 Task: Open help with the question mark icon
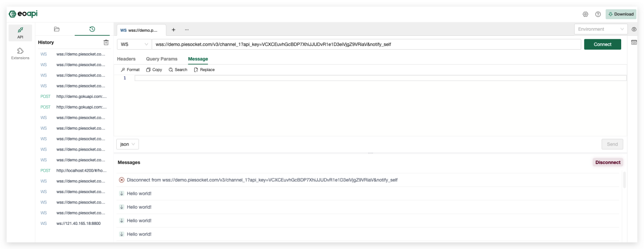tap(598, 14)
